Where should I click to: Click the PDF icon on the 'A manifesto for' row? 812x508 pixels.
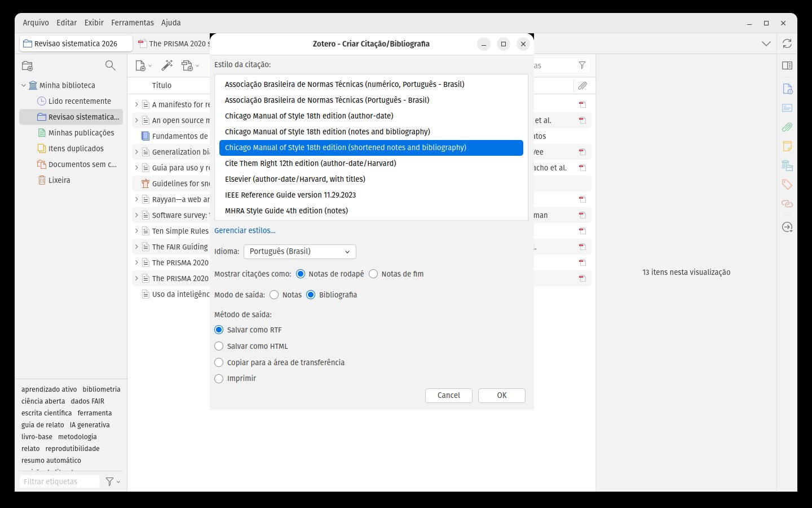click(x=582, y=104)
